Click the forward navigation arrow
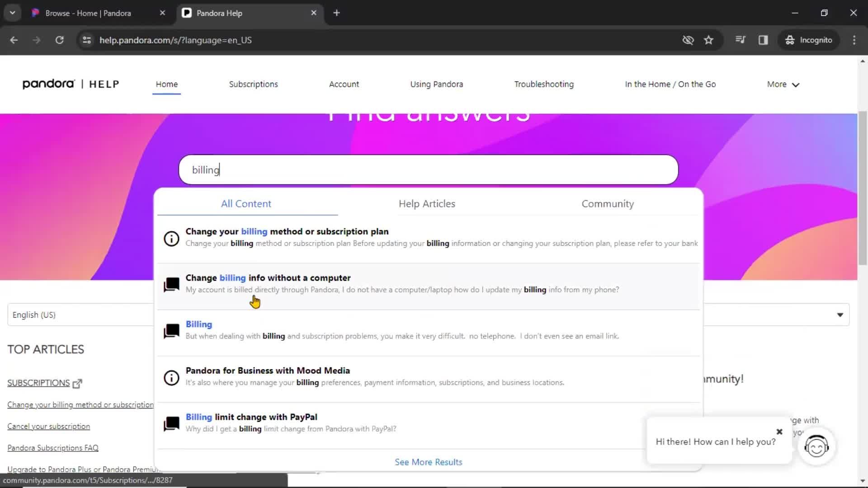Viewport: 868px width, 488px height. click(x=36, y=40)
